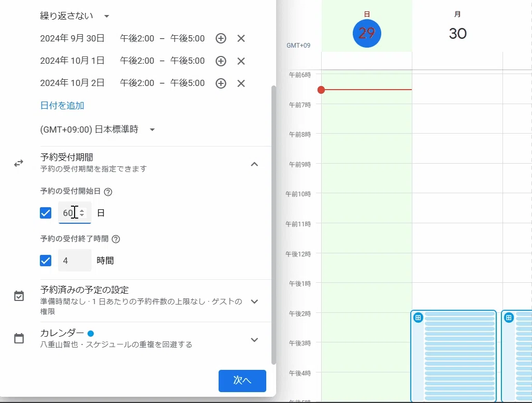532x403 pixels.
Task: Click the GMT+09 time zone label
Action: tap(298, 46)
